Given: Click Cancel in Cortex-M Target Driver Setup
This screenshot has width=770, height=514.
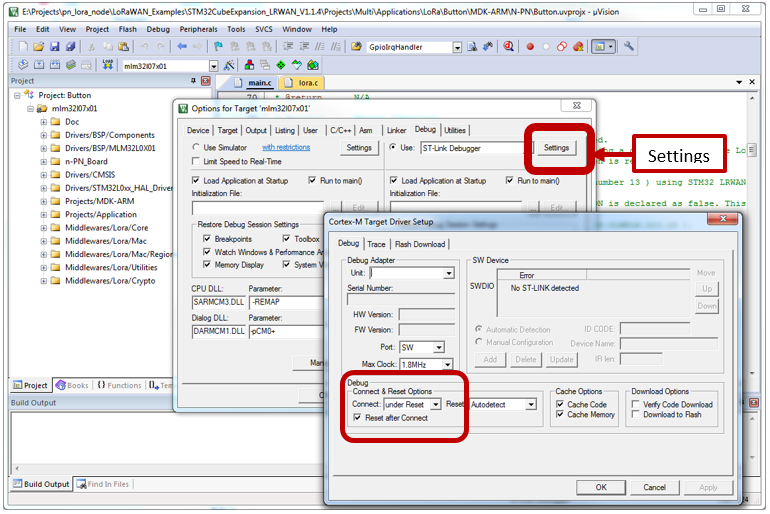Looking at the screenshot, I should (655, 487).
